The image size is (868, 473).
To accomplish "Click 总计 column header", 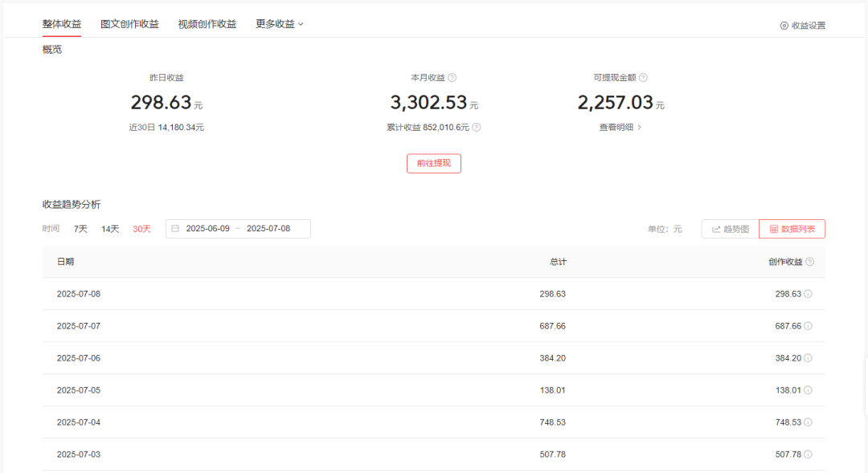I will pos(558,262).
